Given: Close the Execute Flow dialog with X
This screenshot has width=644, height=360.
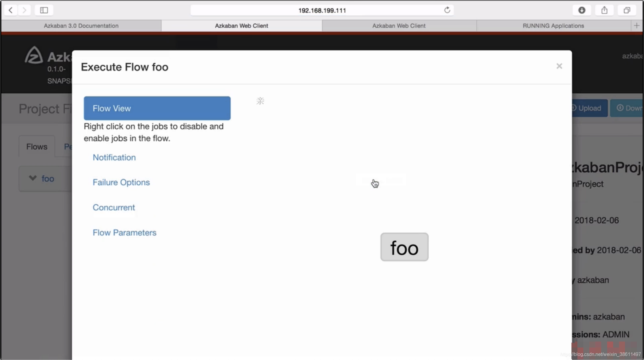Looking at the screenshot, I should pos(559,66).
